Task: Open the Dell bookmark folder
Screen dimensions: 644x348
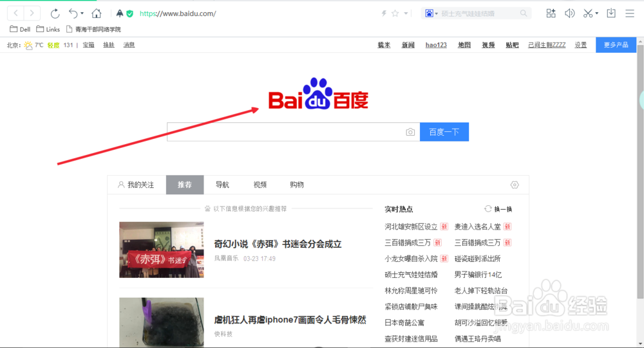Action: [x=20, y=29]
